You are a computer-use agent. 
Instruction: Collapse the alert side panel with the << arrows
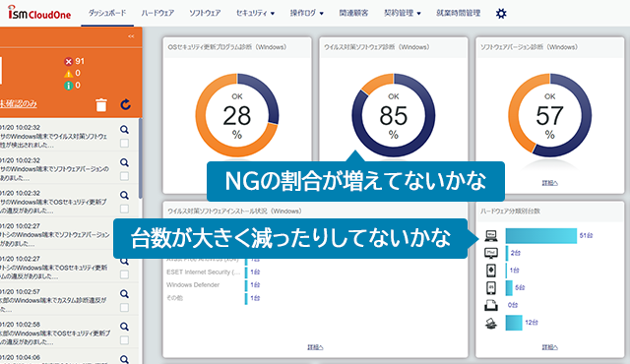(x=131, y=36)
